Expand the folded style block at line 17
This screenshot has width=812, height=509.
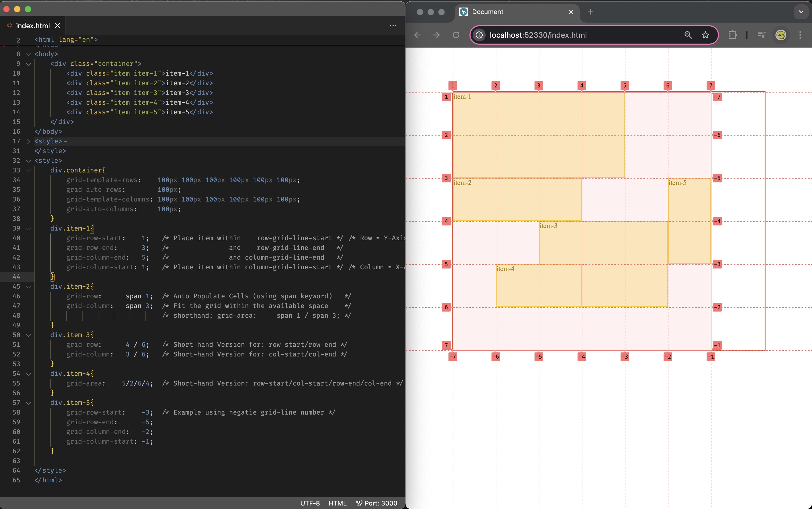pyautogui.click(x=29, y=142)
